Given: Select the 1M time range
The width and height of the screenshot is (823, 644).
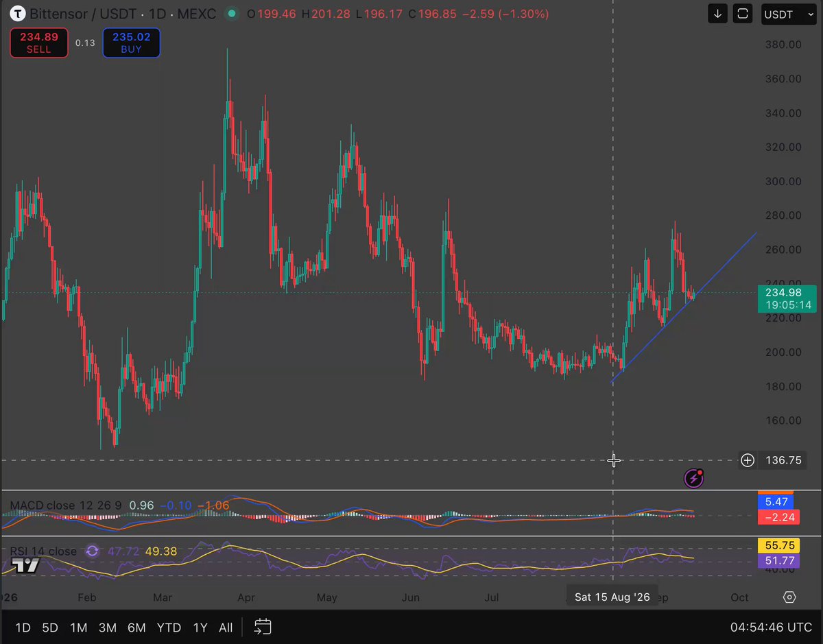Looking at the screenshot, I should (x=78, y=628).
